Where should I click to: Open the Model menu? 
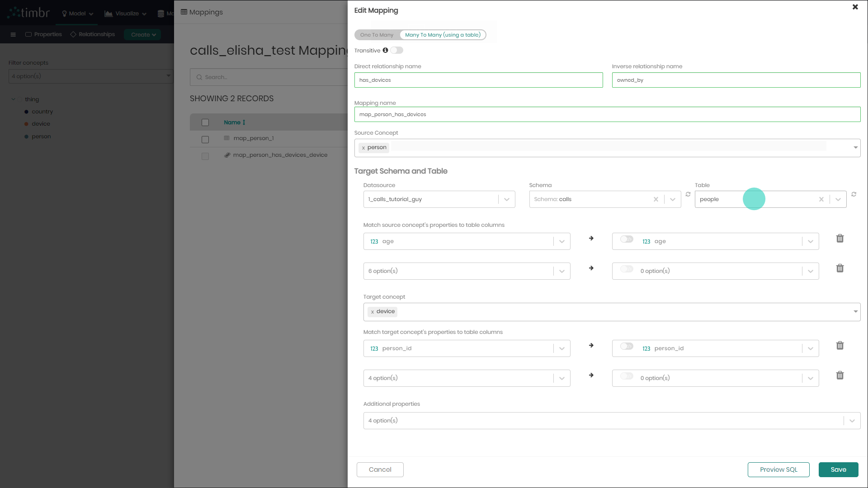pyautogui.click(x=77, y=14)
